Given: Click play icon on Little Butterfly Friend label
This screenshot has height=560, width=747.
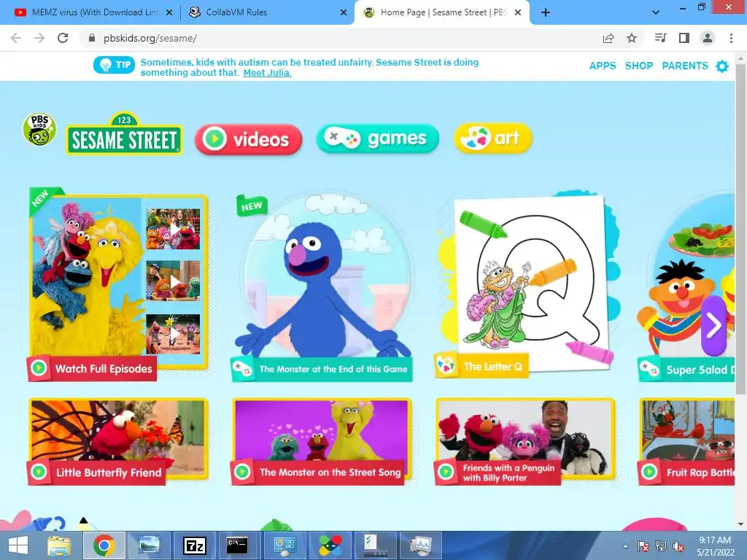Looking at the screenshot, I should click(x=39, y=472).
